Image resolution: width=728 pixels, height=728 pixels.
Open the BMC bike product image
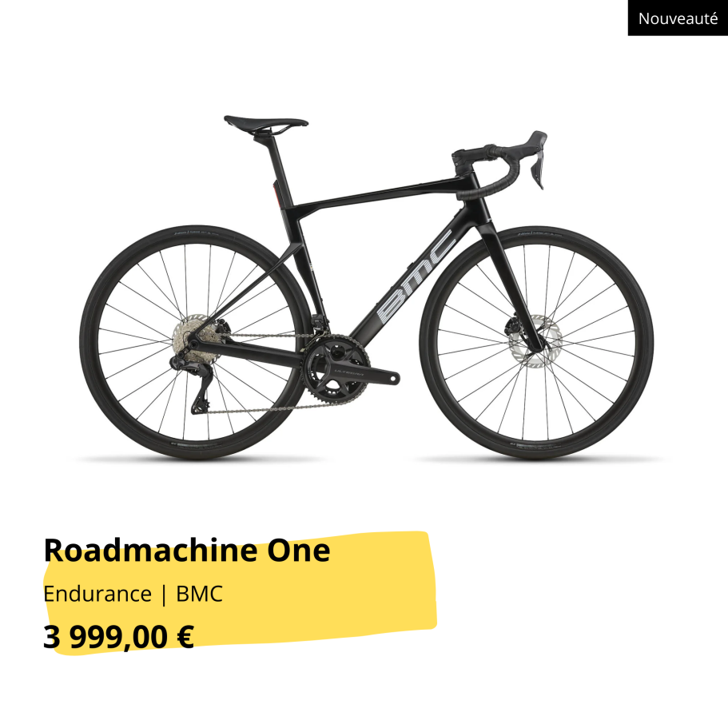tap(367, 288)
